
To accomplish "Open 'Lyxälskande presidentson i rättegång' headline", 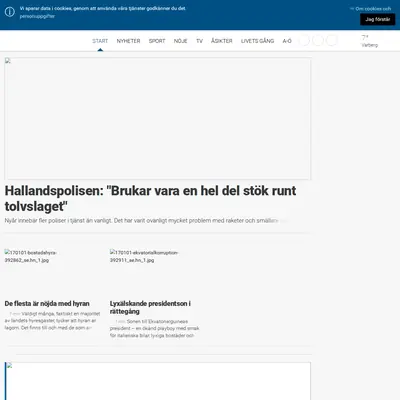I will point(150,307).
